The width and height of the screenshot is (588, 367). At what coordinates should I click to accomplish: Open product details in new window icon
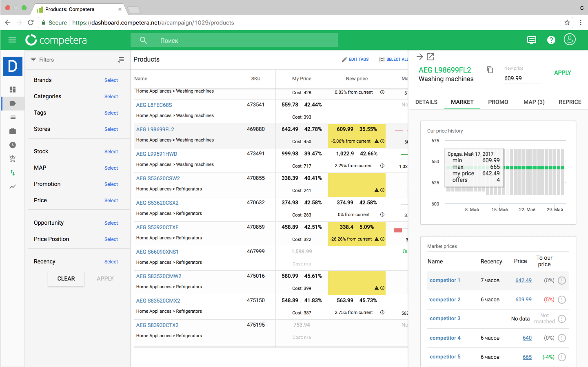[430, 57]
